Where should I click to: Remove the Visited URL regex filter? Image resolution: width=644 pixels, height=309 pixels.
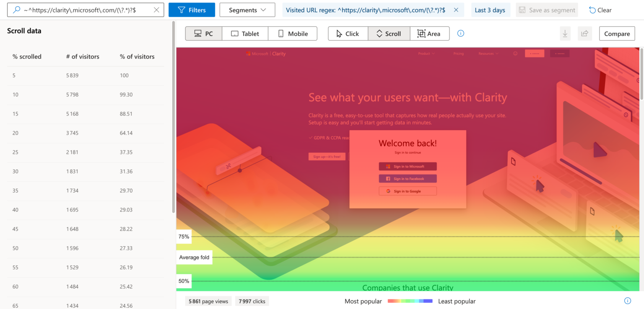(456, 10)
